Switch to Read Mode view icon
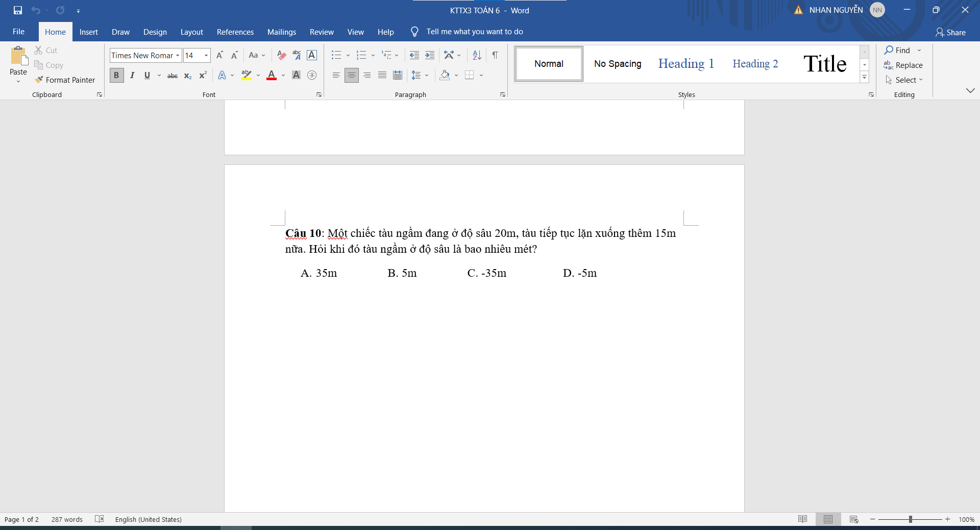Image resolution: width=980 pixels, height=530 pixels. (802, 519)
